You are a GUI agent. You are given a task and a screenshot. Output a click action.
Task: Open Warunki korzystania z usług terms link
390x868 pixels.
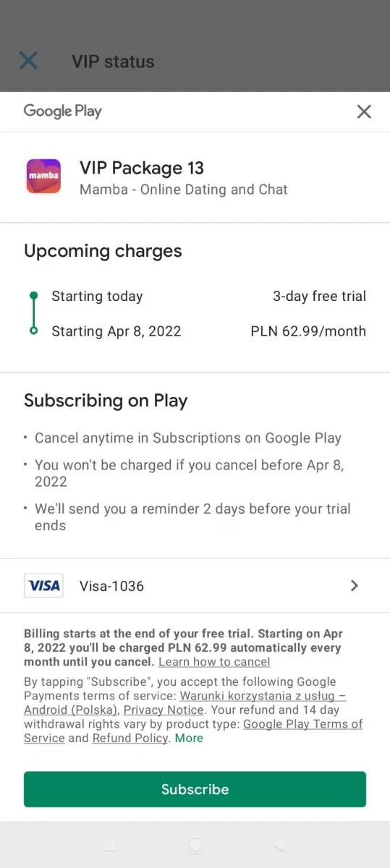click(x=185, y=703)
